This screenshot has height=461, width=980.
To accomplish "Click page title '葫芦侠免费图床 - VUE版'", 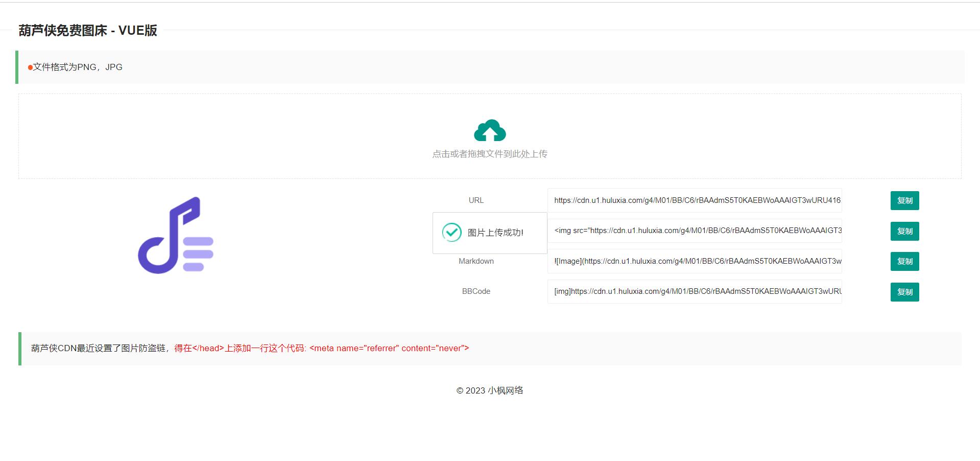I will (88, 31).
